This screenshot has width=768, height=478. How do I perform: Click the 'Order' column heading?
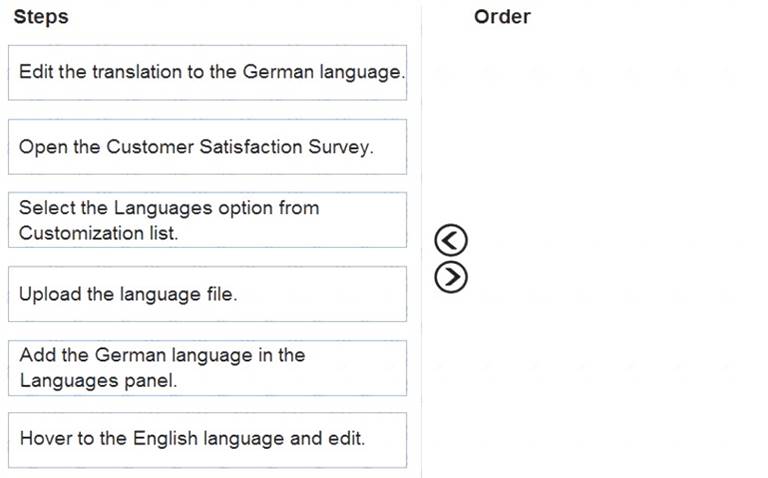pyautogui.click(x=502, y=17)
